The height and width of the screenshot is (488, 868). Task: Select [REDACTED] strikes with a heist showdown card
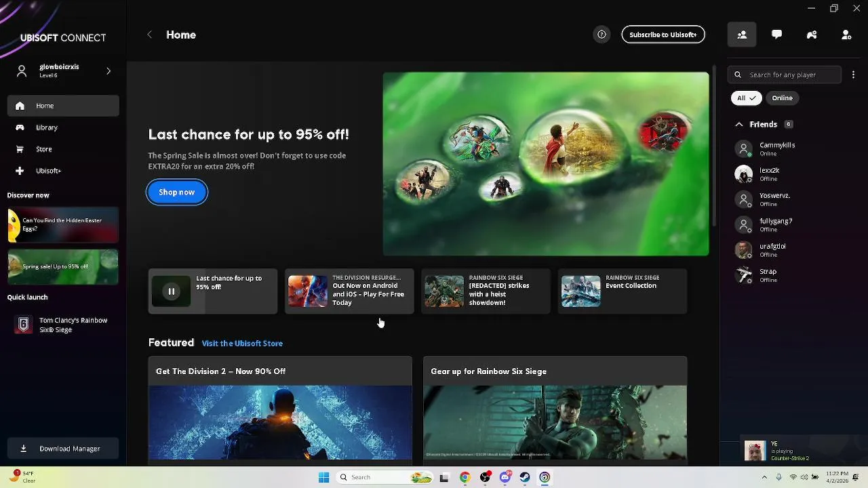point(486,291)
